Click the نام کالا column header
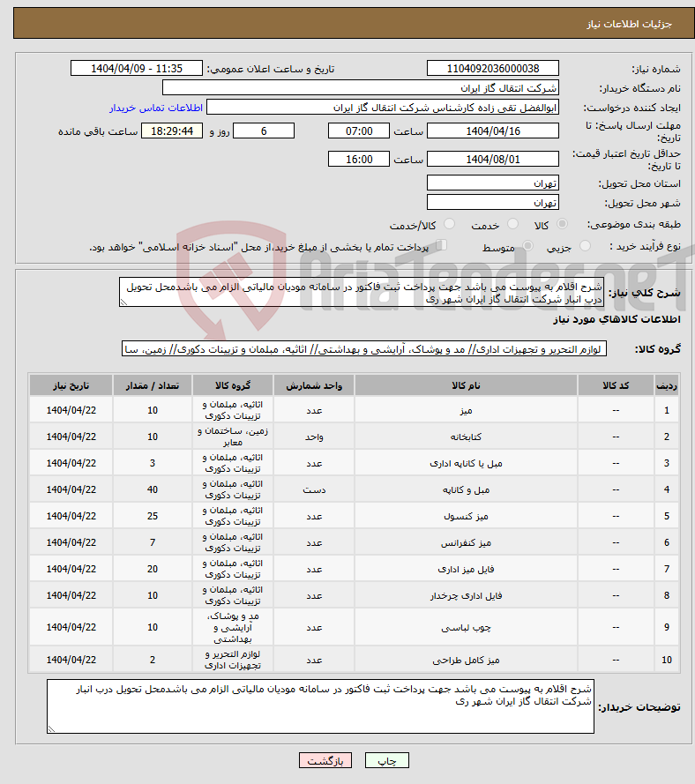695x784 pixels. pyautogui.click(x=466, y=385)
